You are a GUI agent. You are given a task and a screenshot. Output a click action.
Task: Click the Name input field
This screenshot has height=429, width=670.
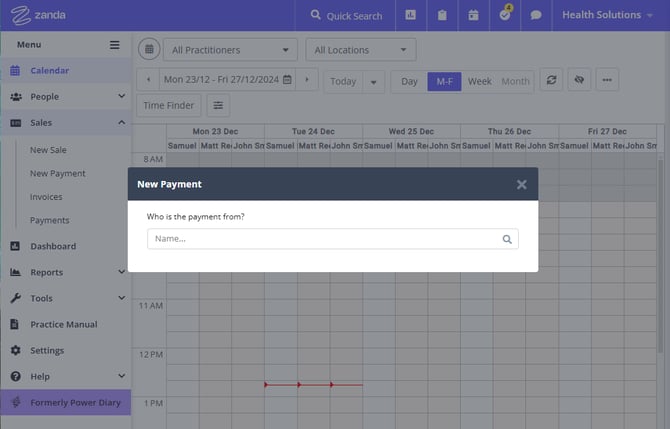point(323,239)
